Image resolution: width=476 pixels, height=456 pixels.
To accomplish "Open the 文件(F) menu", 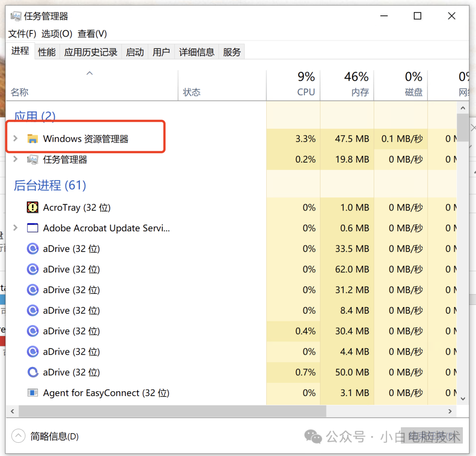I will tap(22, 33).
